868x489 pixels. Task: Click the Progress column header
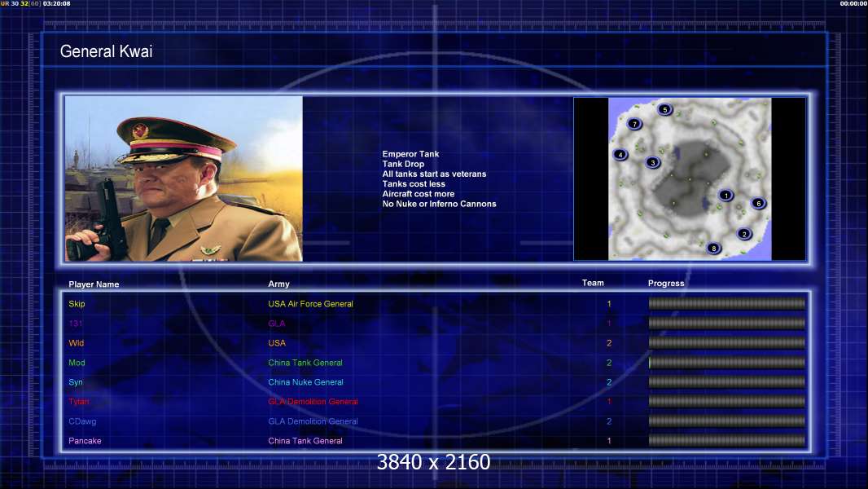[666, 283]
